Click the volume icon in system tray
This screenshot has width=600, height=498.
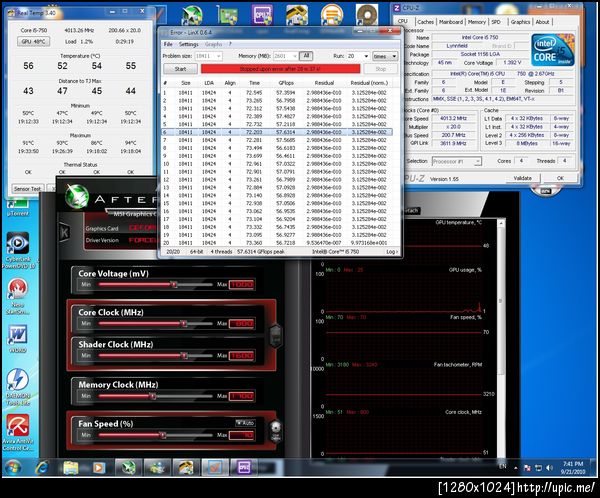click(x=550, y=467)
